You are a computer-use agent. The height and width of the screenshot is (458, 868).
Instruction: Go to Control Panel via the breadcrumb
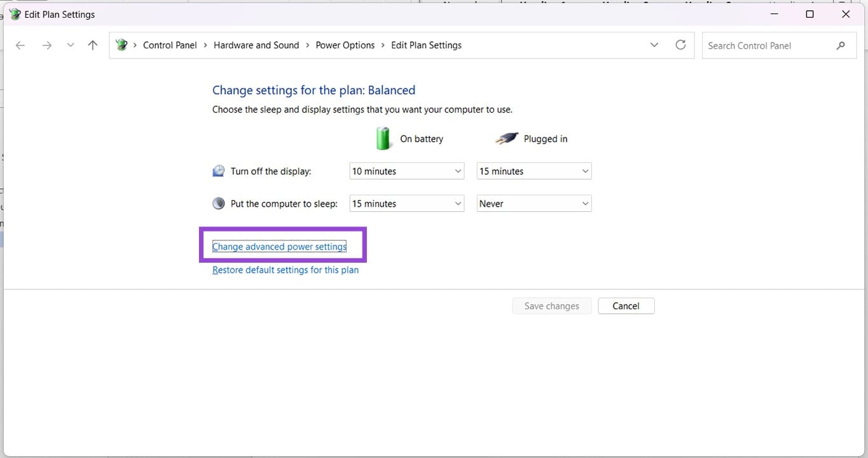tap(170, 45)
